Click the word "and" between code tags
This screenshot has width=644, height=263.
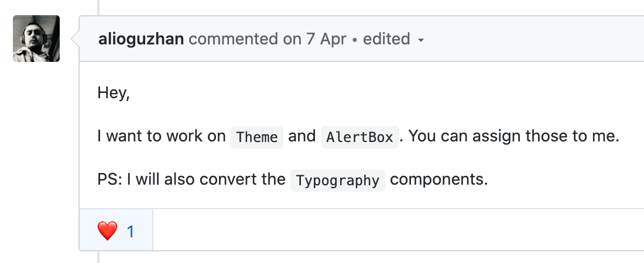[x=302, y=137]
